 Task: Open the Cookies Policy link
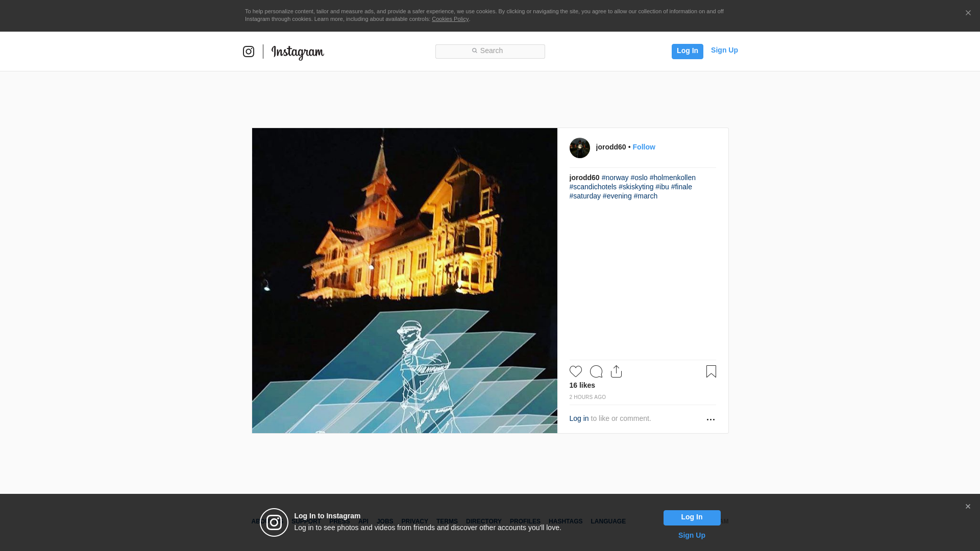[x=450, y=19]
